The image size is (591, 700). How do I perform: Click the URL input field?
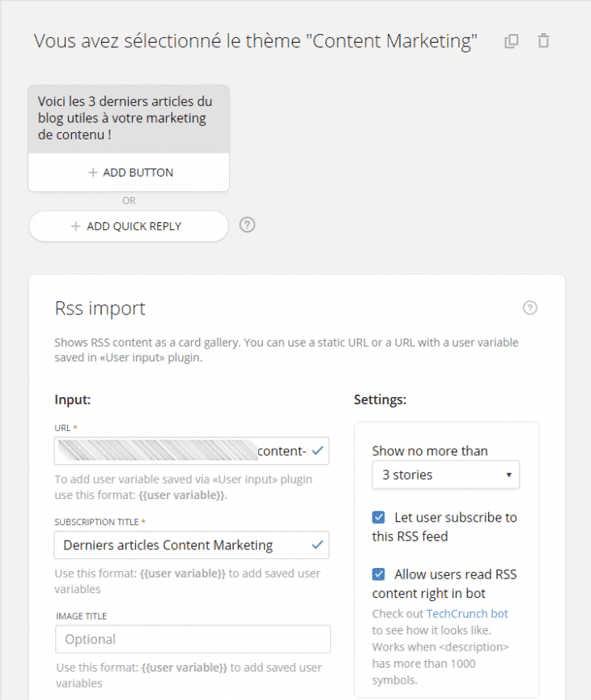[x=191, y=451]
